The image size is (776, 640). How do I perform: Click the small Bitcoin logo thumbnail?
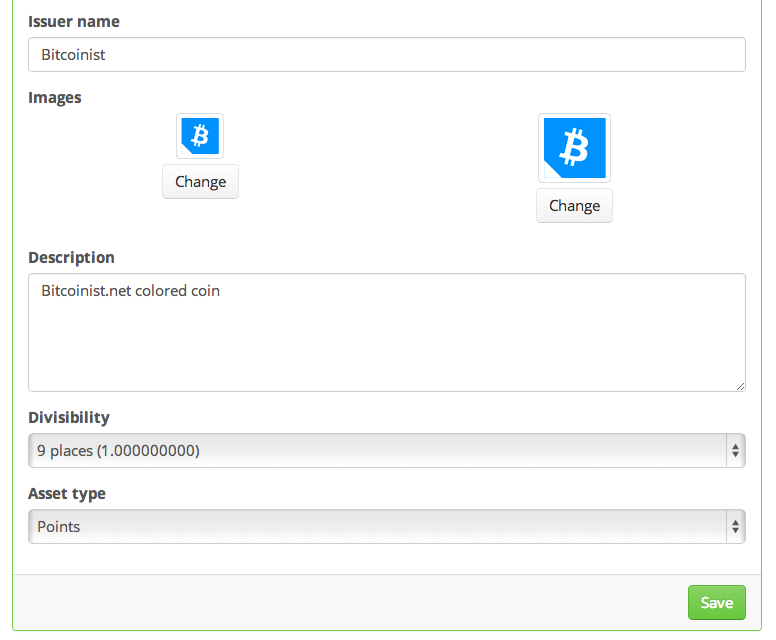[200, 136]
